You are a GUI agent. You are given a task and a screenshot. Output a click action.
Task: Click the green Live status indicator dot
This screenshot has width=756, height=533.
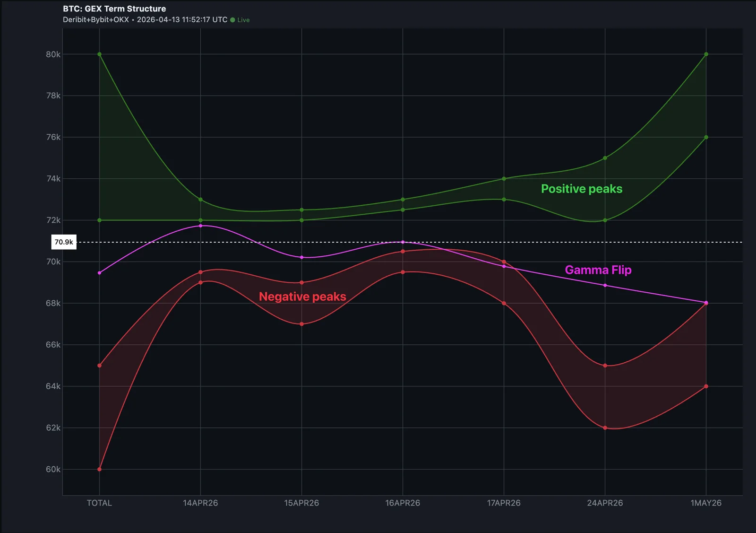tap(232, 20)
